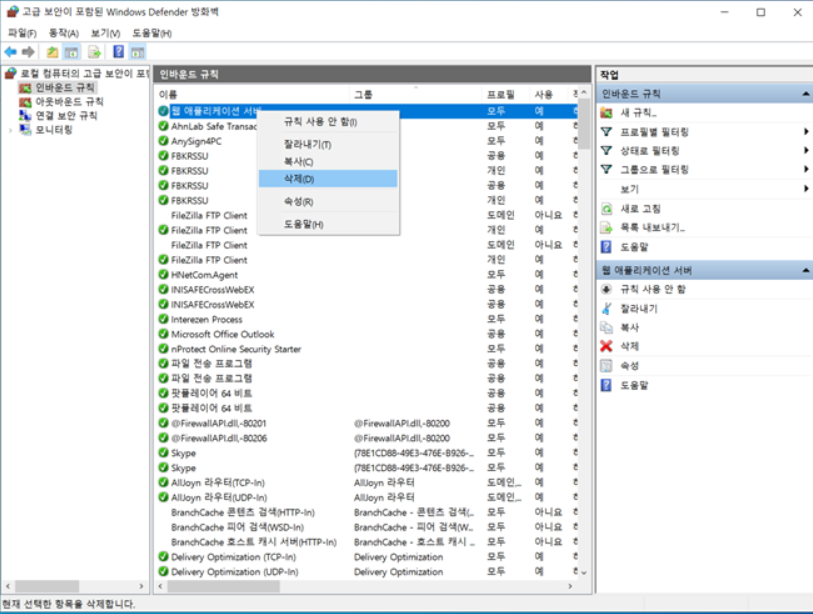Sort by the 사용 column header
Image resolution: width=813 pixels, height=614 pixels.
coord(550,94)
